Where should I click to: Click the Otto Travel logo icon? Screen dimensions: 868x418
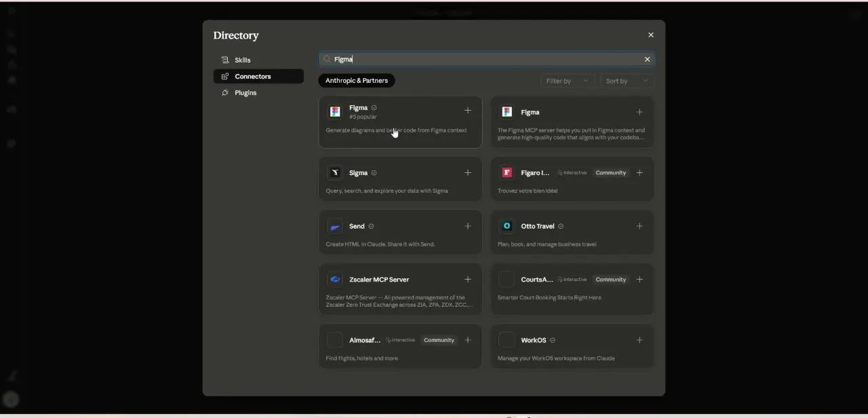(507, 226)
